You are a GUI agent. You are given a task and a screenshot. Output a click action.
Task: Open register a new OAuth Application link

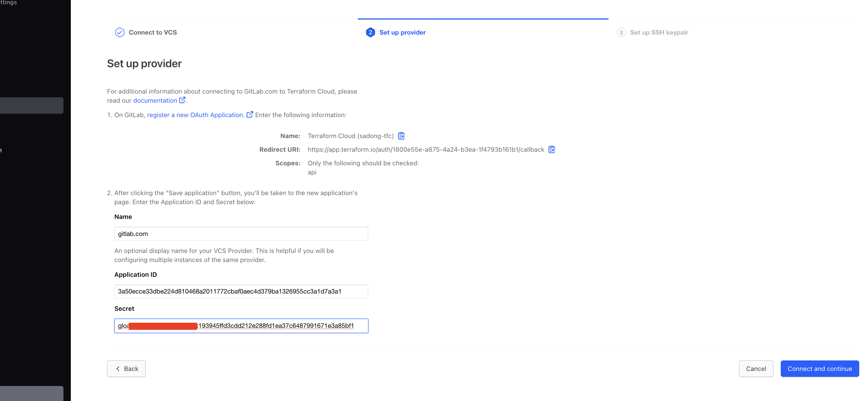195,115
